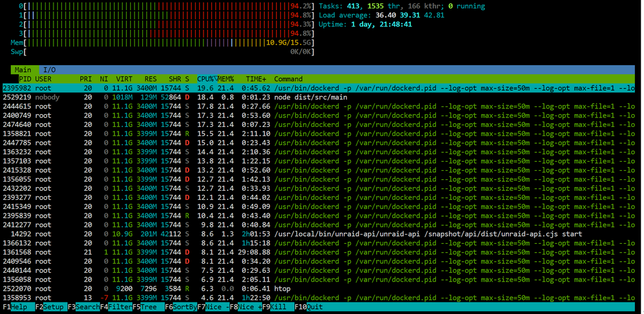Click the Tasks count line

(402, 6)
